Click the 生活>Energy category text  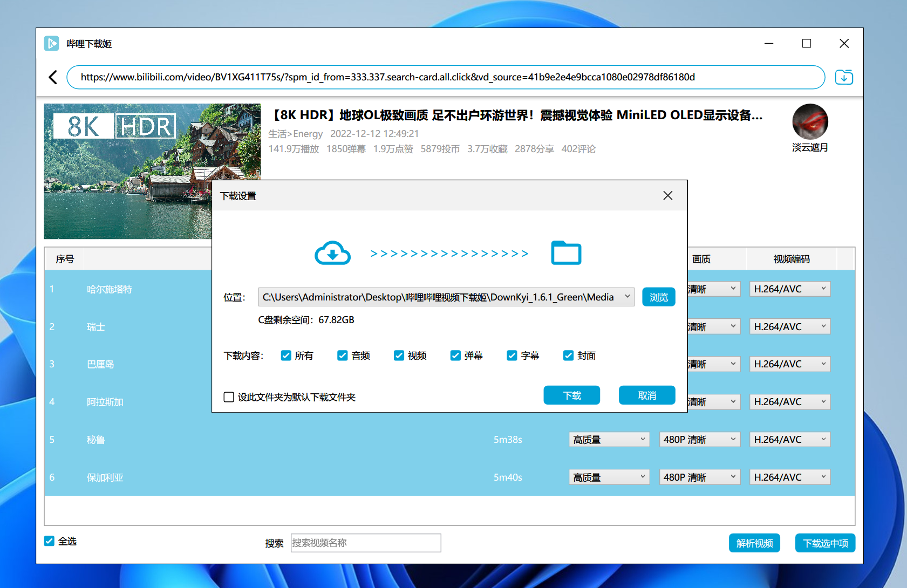pyautogui.click(x=296, y=134)
